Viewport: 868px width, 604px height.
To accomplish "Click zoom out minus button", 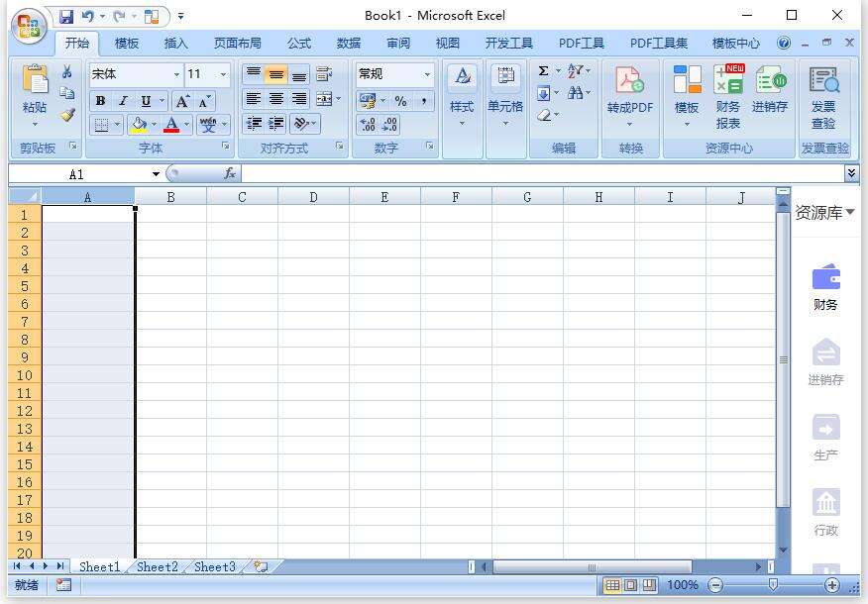I will (715, 584).
